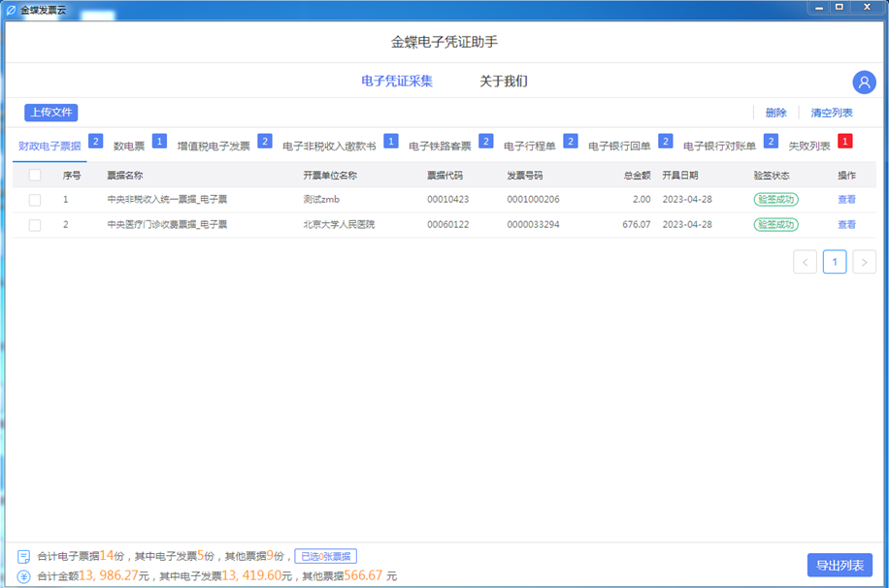
Task: Maximize the 金蝶发票云 window
Action: [840, 8]
